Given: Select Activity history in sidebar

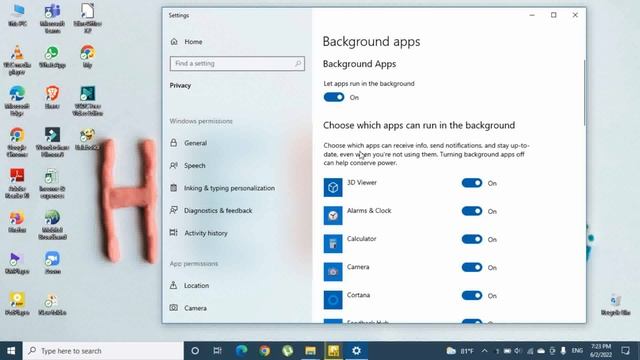Looking at the screenshot, I should pos(206,233).
